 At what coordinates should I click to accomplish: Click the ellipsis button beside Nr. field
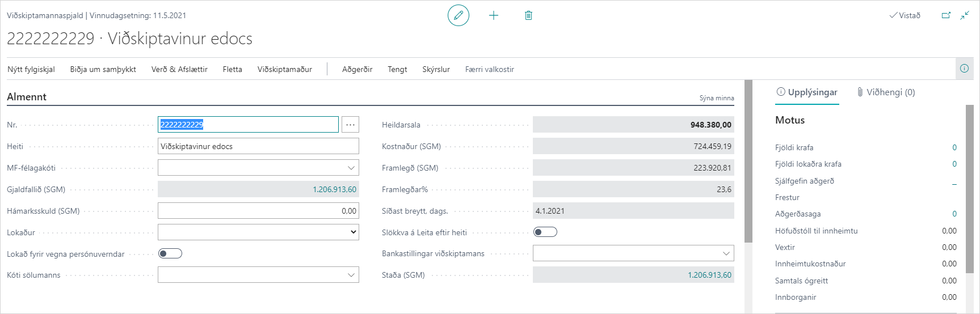pyautogui.click(x=350, y=125)
